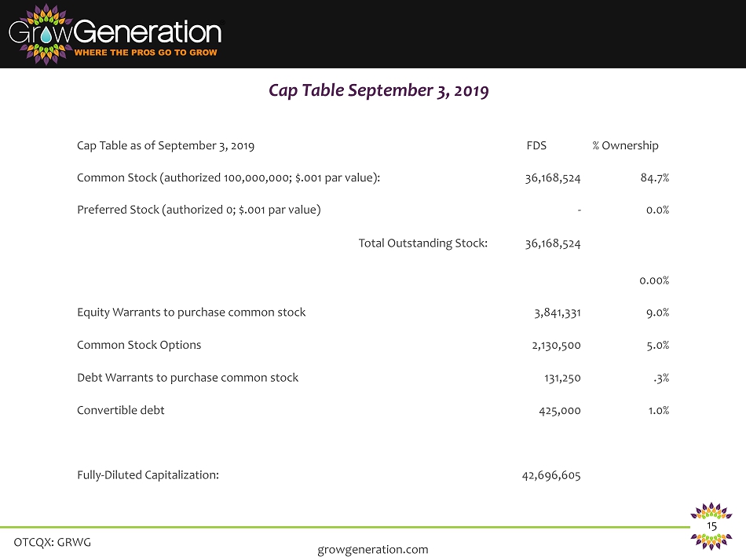Click the "WHERE THE PROS GO TO GROW" tagline
This screenshot has height=560, width=746.
click(x=145, y=53)
